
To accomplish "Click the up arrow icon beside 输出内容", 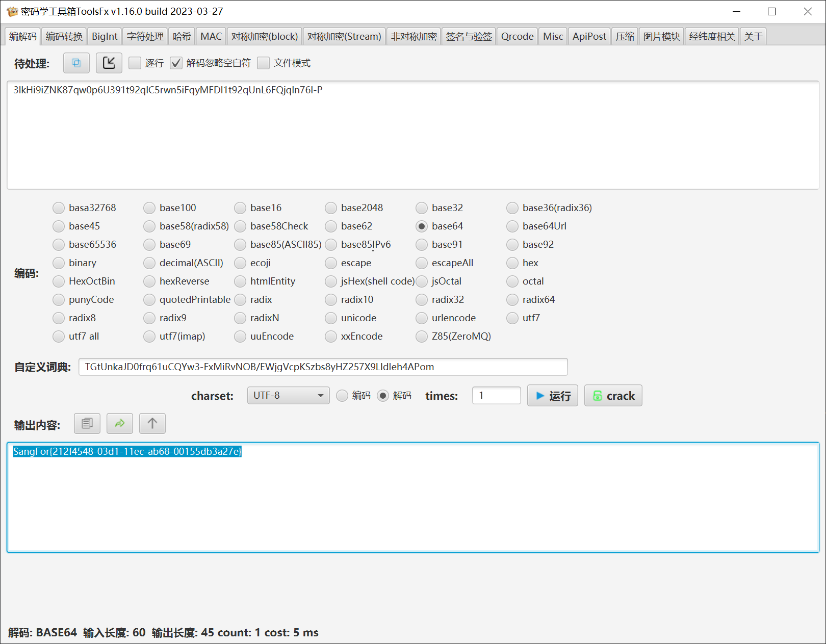I will (x=152, y=423).
